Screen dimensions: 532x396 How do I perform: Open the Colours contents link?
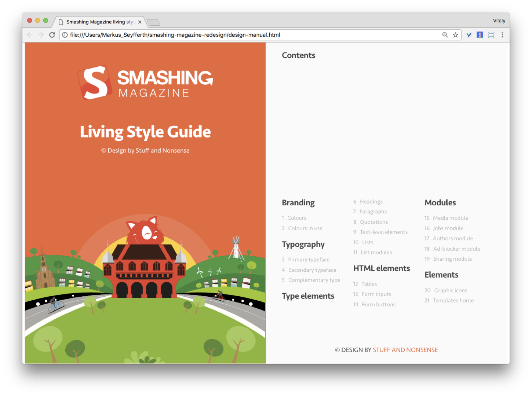pos(296,218)
